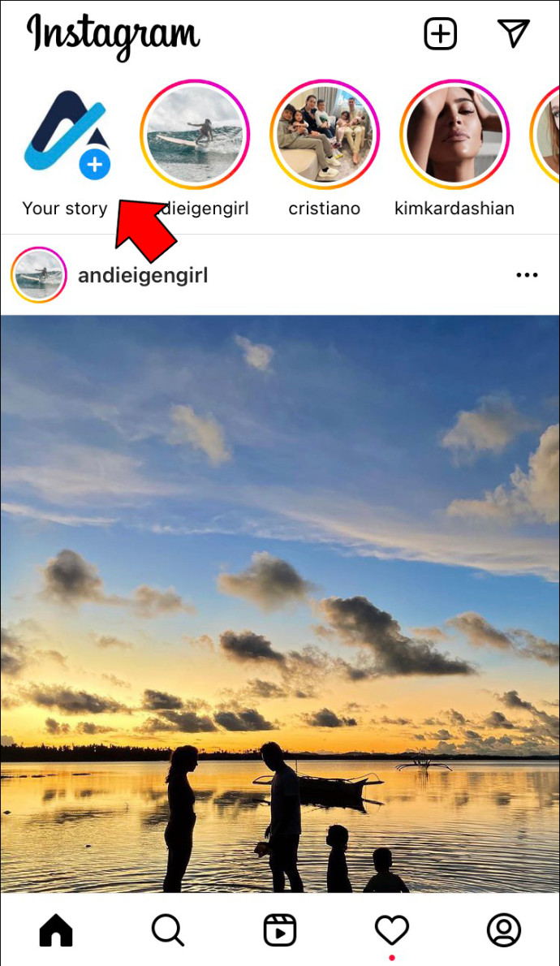Image resolution: width=560 pixels, height=966 pixels.
Task: Open the profile tab icon
Action: (504, 929)
